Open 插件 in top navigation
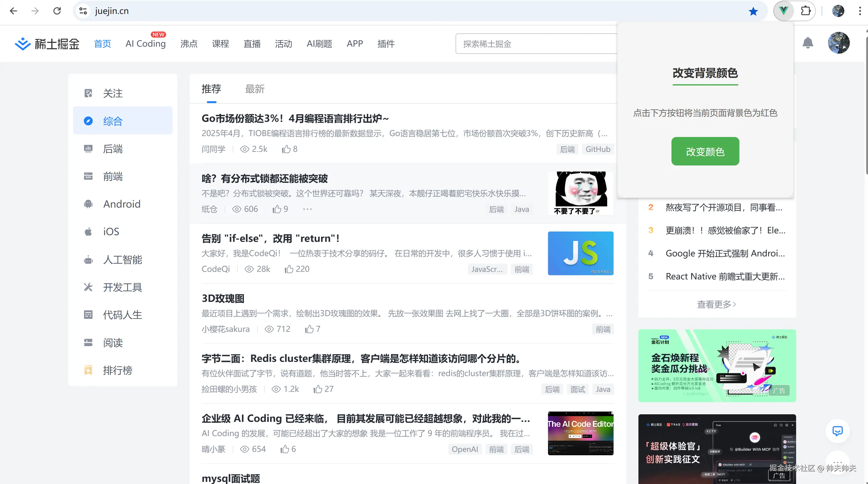 click(386, 44)
